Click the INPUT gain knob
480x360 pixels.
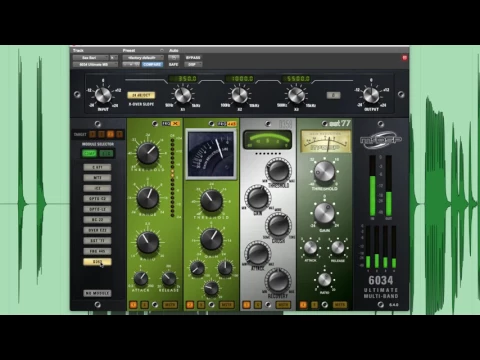(x=103, y=95)
